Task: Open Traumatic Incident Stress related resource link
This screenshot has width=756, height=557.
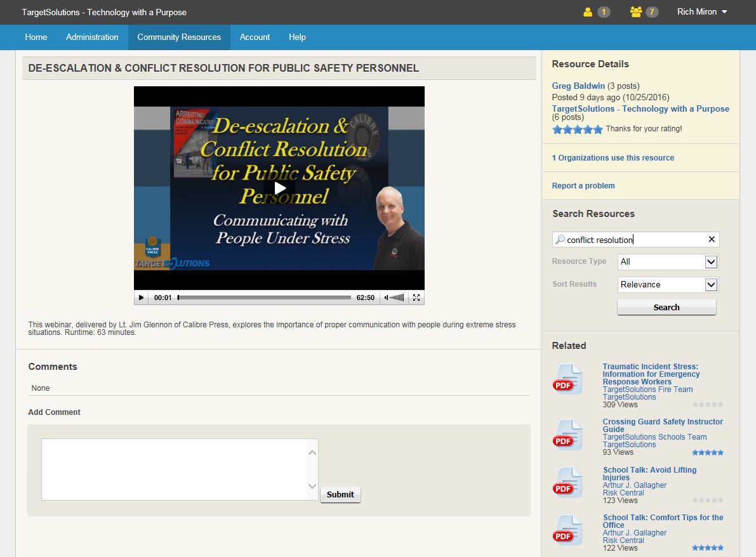Action: [x=651, y=374]
